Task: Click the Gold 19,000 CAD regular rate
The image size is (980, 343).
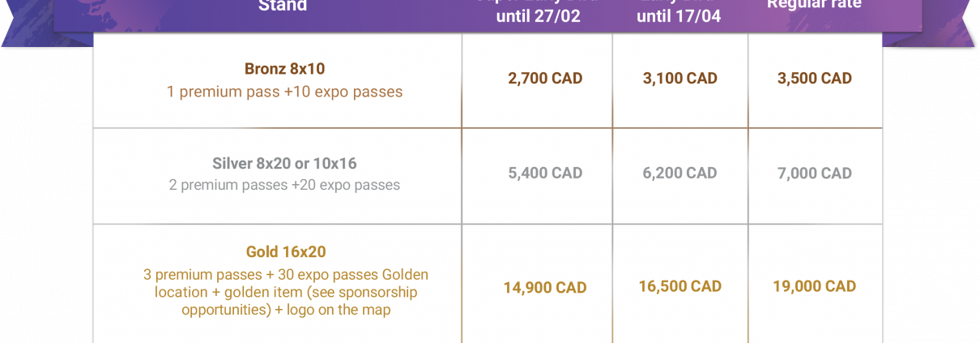Action: coord(815,286)
